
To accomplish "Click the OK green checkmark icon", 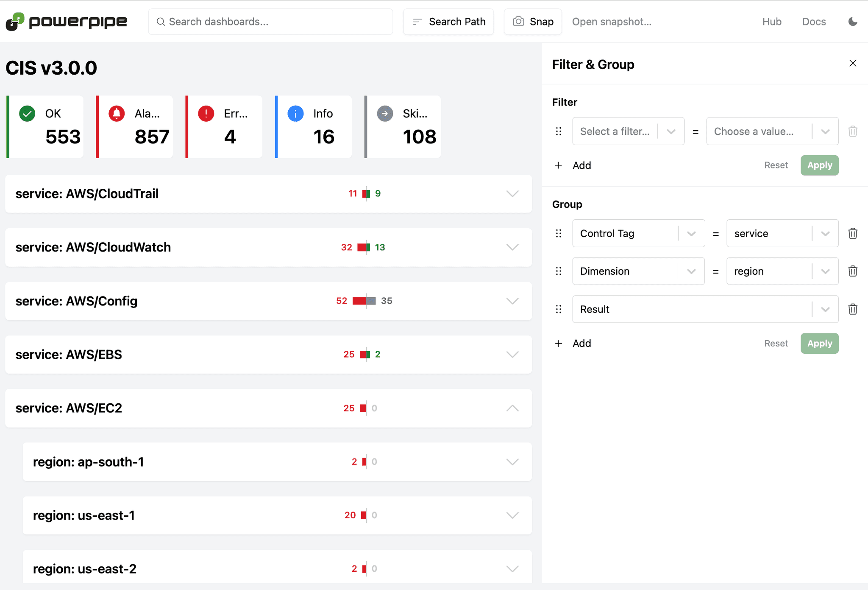I will pyautogui.click(x=28, y=114).
